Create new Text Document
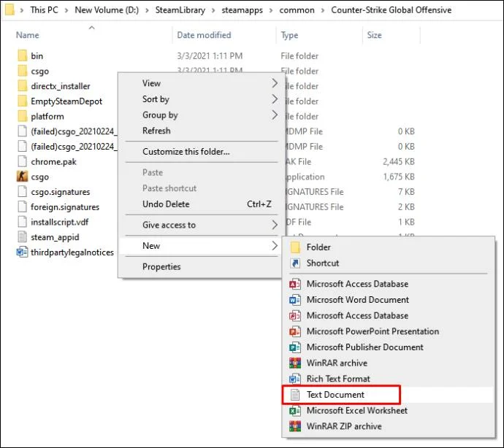This screenshot has height=448, width=504. (388, 394)
